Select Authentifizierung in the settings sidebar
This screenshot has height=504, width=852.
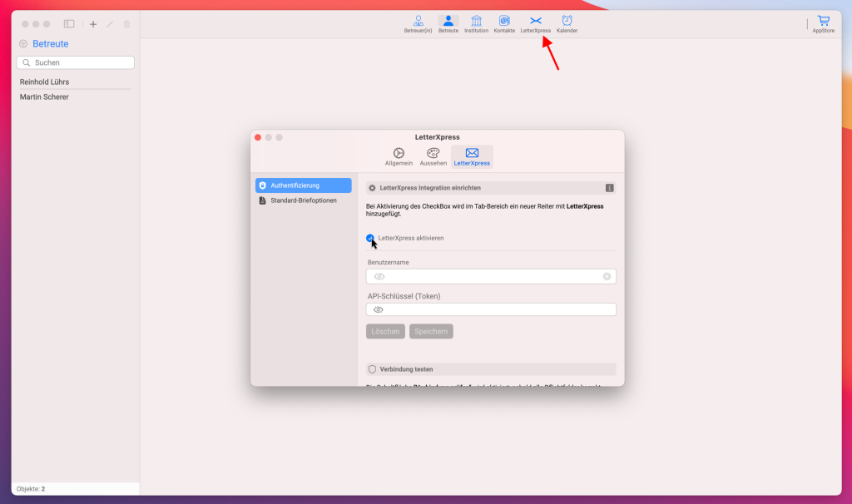coord(303,185)
